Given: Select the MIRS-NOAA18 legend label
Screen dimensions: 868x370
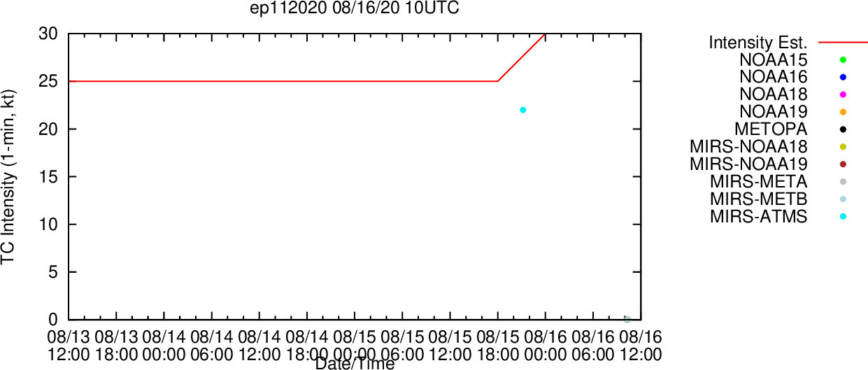Looking at the screenshot, I should [x=748, y=147].
